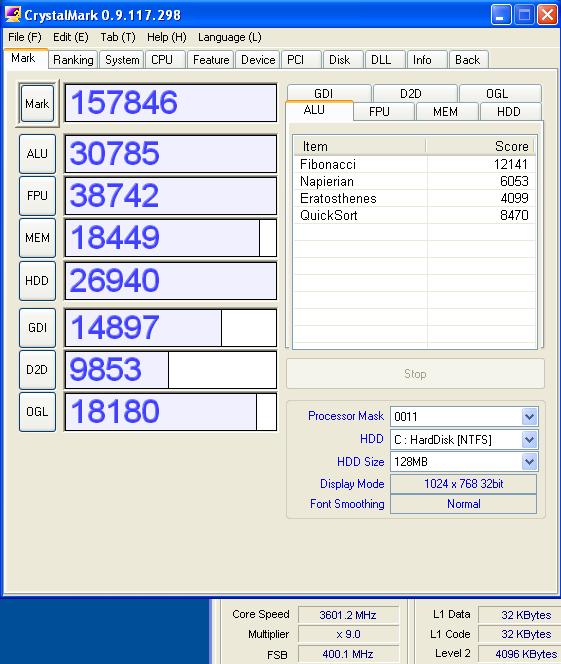Image resolution: width=561 pixels, height=664 pixels.
Task: Start the GDI graphics benchmark
Action: [x=37, y=328]
